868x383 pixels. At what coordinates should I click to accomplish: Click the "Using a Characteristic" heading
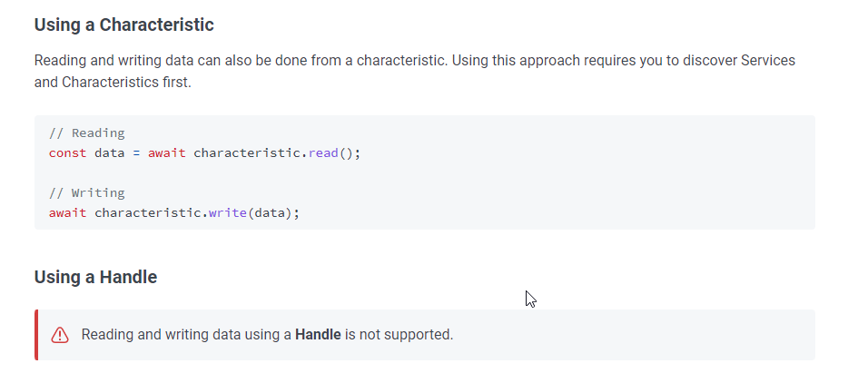click(x=124, y=25)
